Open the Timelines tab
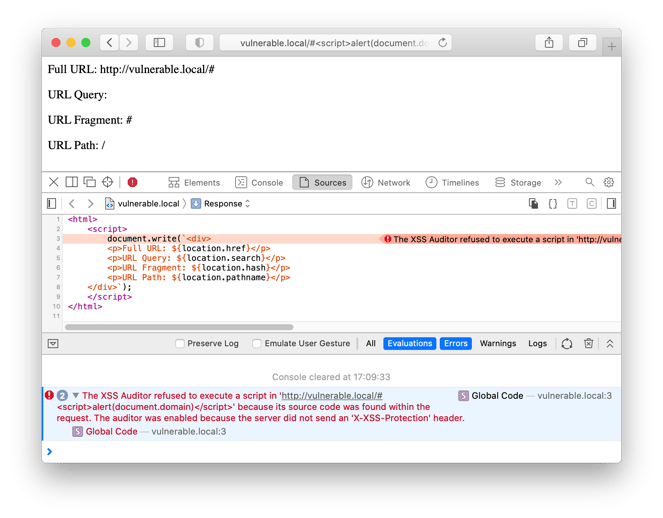Viewport: 663px width, 518px height. point(452,183)
